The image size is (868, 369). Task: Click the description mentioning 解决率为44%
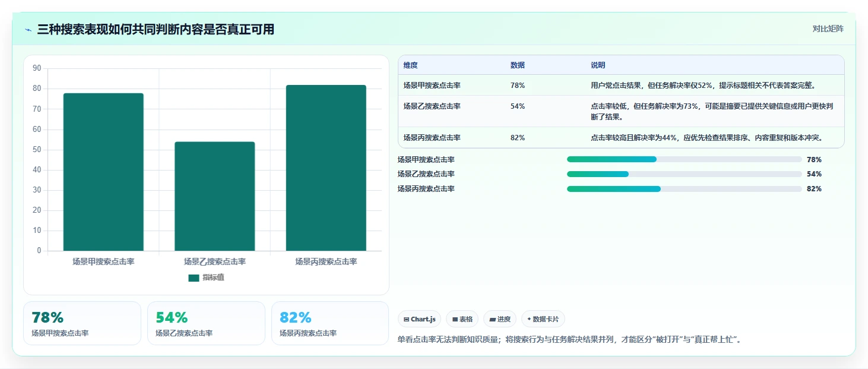click(x=707, y=138)
